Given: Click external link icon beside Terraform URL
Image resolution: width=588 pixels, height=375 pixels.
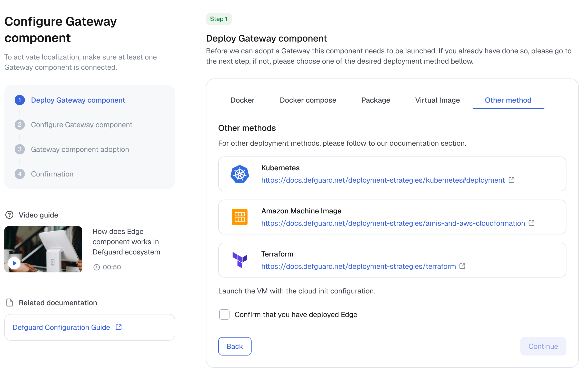Looking at the screenshot, I should pos(462,266).
